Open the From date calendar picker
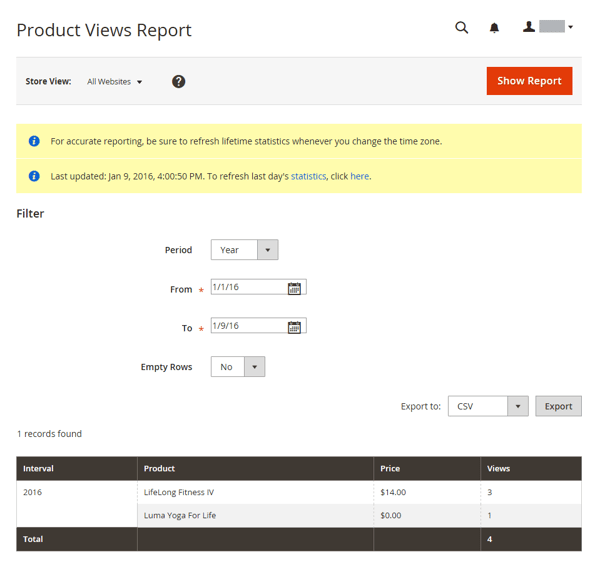 click(x=294, y=288)
